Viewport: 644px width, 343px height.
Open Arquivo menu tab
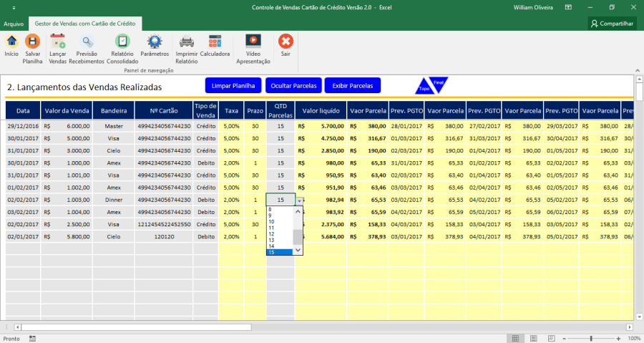pyautogui.click(x=14, y=24)
